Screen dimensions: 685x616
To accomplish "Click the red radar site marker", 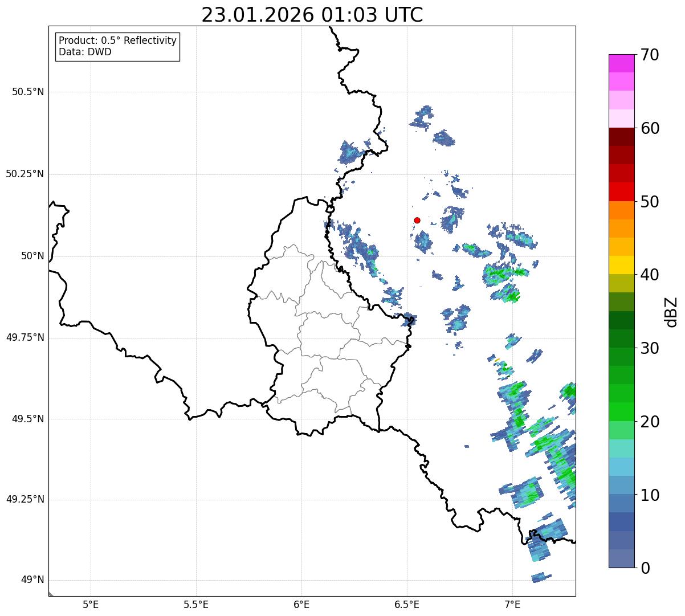I will (x=417, y=220).
